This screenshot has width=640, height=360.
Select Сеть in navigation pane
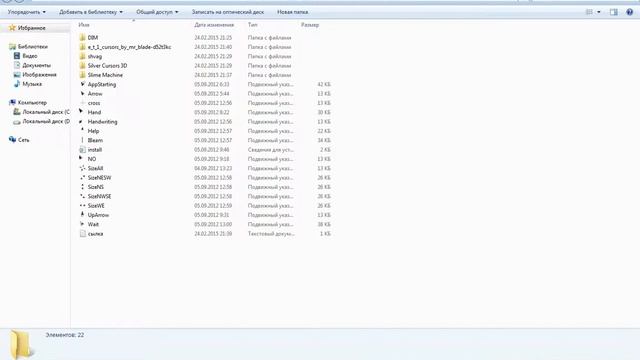click(x=24, y=140)
